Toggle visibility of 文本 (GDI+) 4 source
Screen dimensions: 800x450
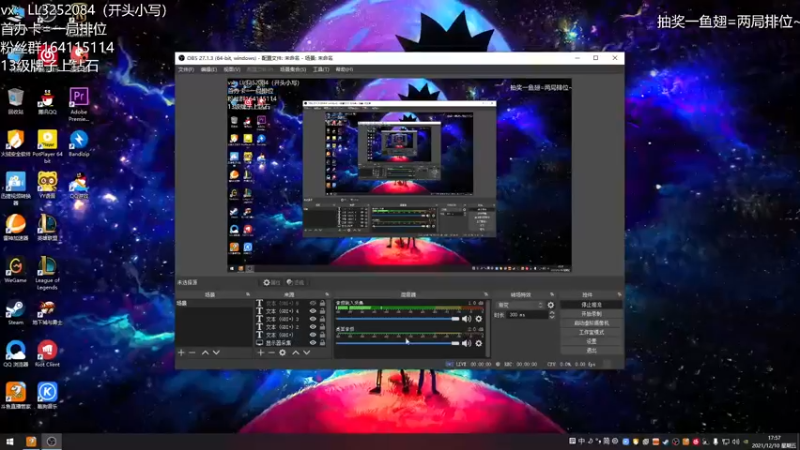(x=313, y=311)
